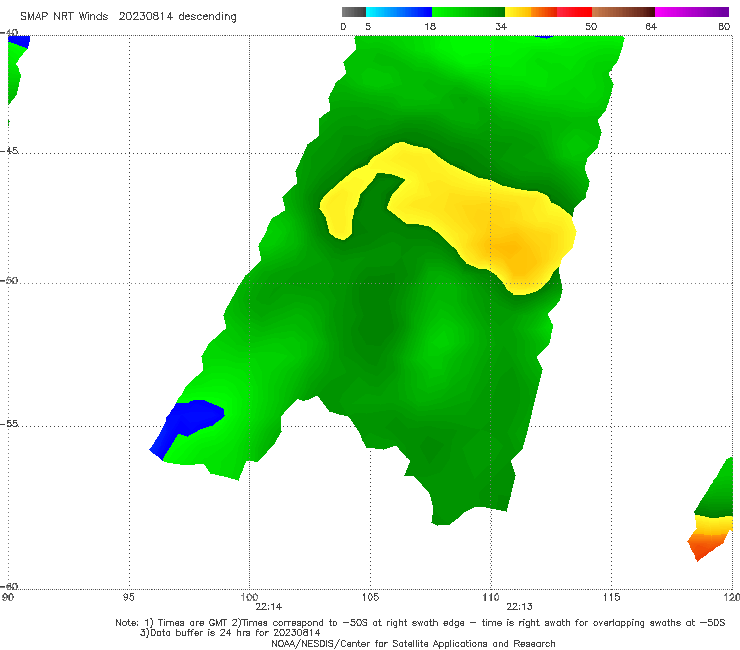Click the brown 50-64 segment of the color bar
Viewport: 740px width, 650px height.
point(623,12)
